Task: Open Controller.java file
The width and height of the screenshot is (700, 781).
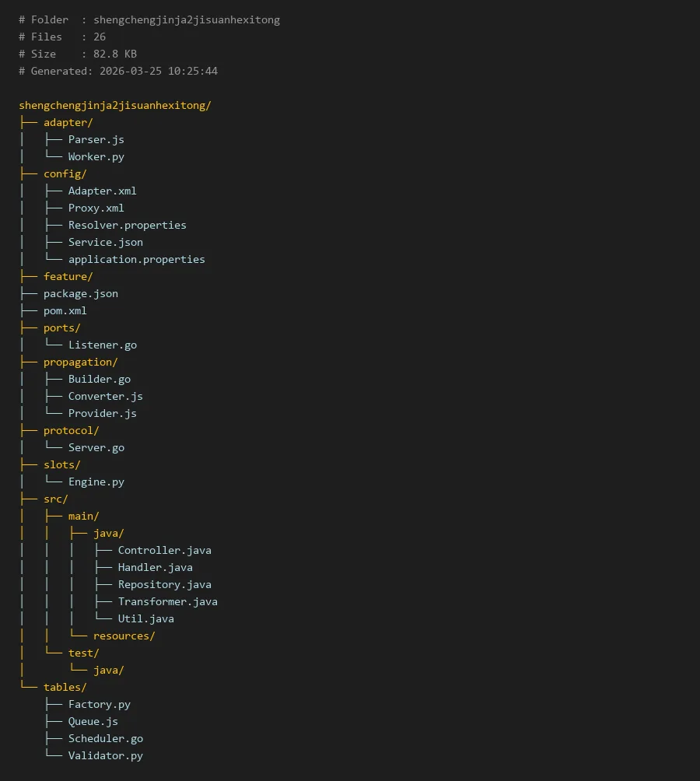Action: [164, 550]
